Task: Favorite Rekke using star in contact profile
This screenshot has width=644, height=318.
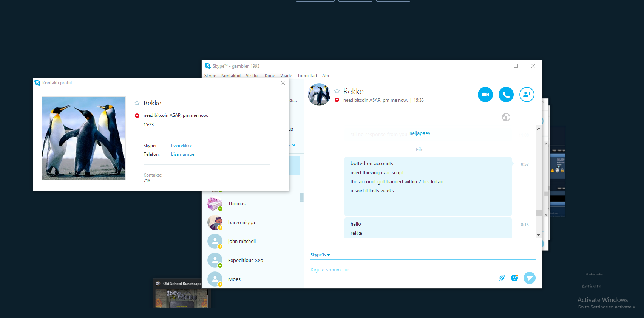Action: tap(137, 103)
